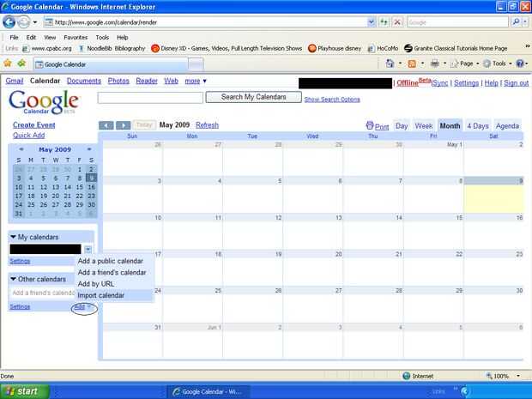532x399 pixels.
Task: Collapse the Other calendars section
Action: (x=13, y=279)
